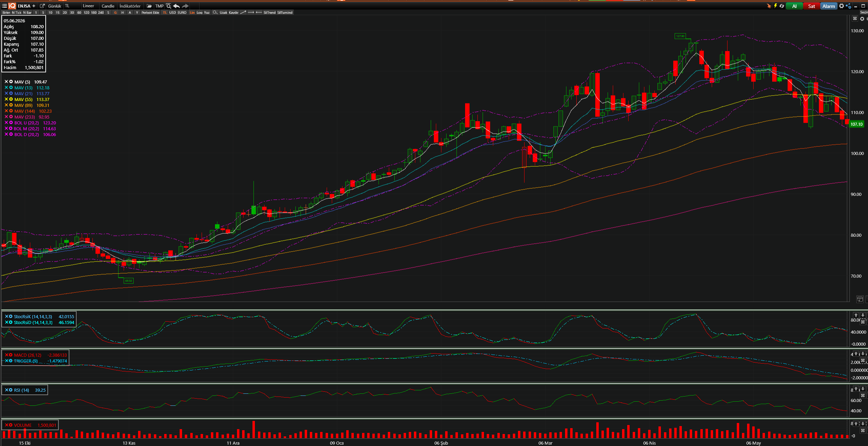Screen dimensions: 868x446
Task: Toggle MAV (21) visibility circle
Action: pyautogui.click(x=11, y=93)
